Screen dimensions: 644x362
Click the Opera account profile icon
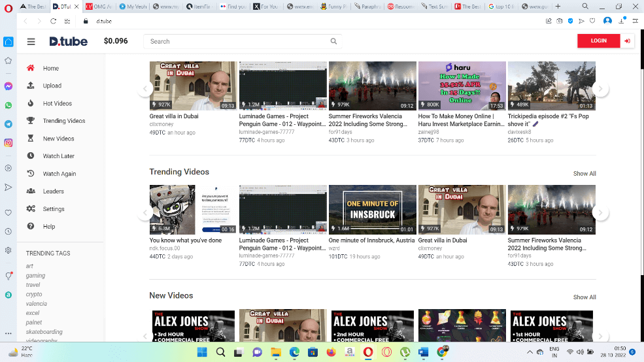pyautogui.click(x=607, y=21)
